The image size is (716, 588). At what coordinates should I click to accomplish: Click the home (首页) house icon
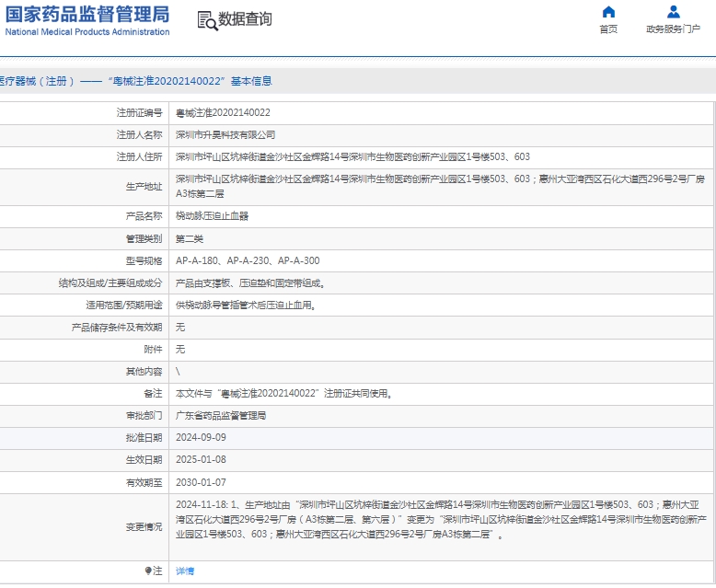coord(608,12)
